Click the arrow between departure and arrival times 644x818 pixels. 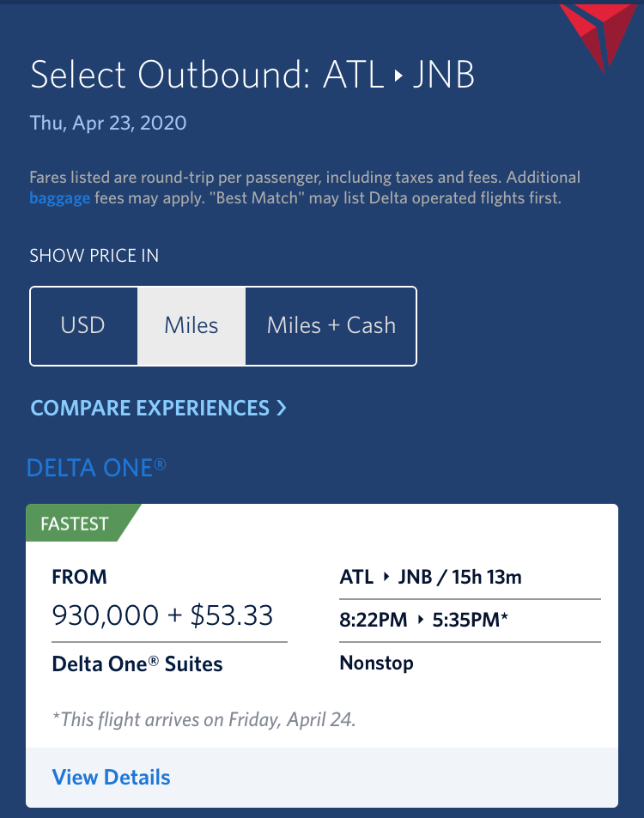coord(421,620)
